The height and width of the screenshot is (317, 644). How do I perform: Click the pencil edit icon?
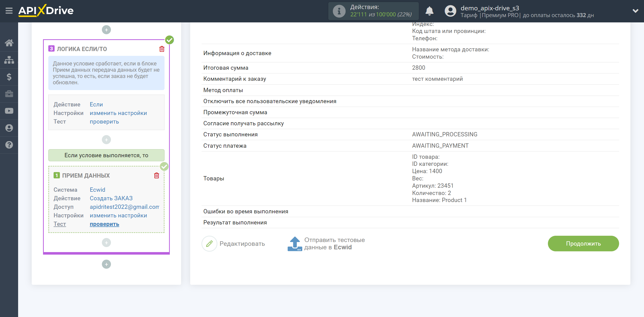click(209, 244)
